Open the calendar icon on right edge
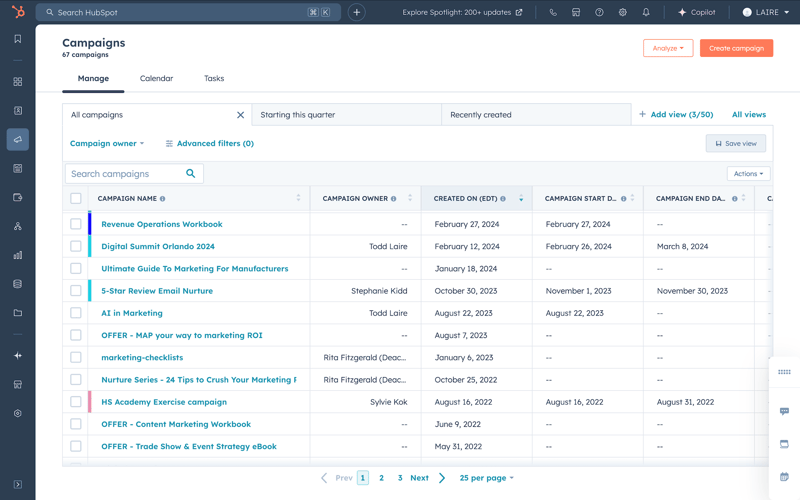This screenshot has width=800, height=500. click(x=784, y=477)
